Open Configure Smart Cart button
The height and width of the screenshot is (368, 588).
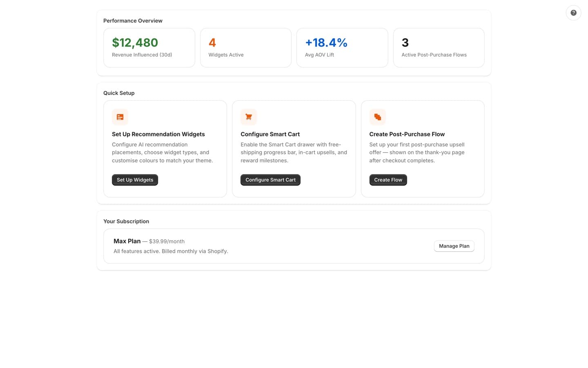click(x=270, y=180)
